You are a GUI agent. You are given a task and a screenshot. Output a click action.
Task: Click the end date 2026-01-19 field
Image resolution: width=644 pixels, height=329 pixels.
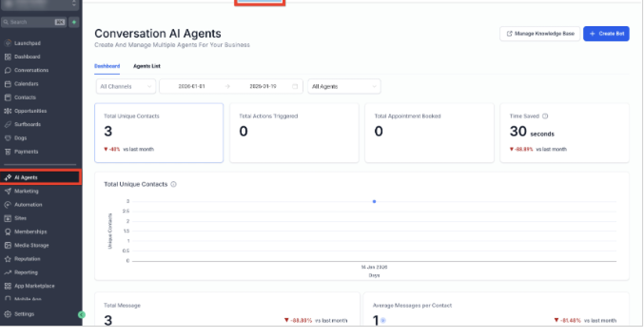tap(263, 87)
